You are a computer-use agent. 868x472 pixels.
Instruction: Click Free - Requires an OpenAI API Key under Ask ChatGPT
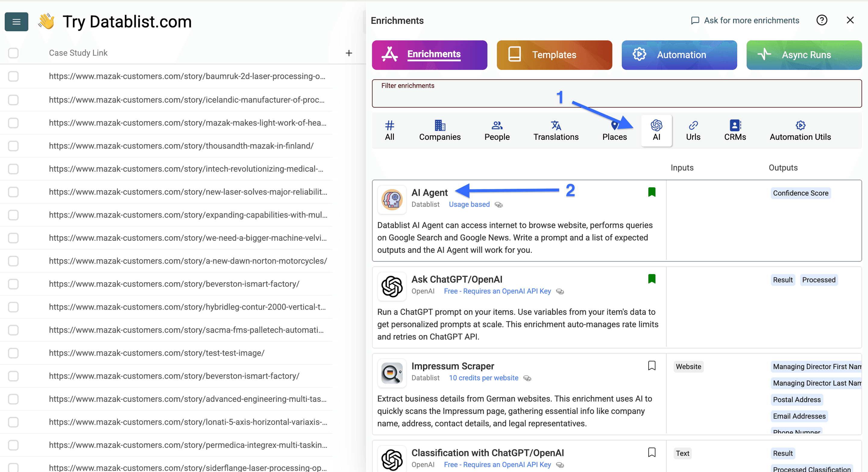tap(497, 291)
